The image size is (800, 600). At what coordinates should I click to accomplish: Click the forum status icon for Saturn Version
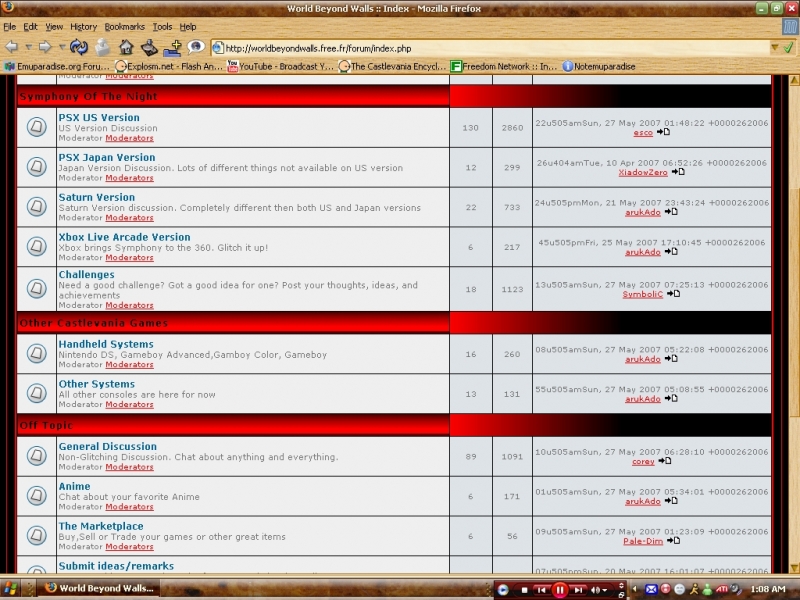pyautogui.click(x=36, y=207)
